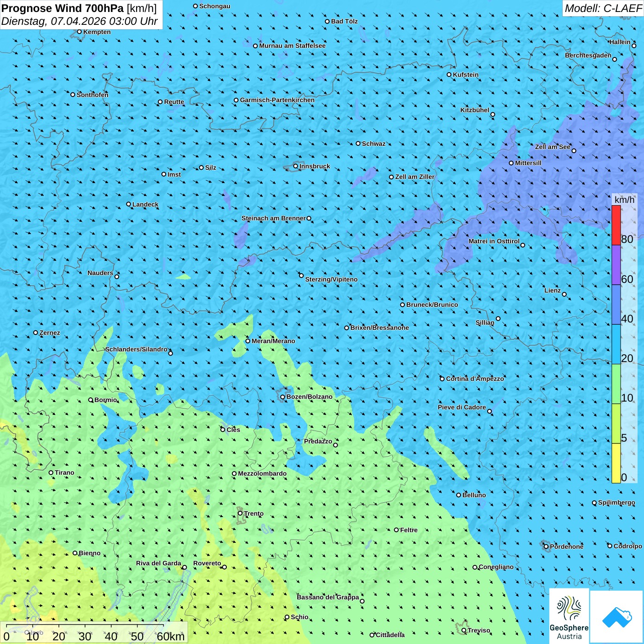Click the Cles location dot
Screen dimensions: 644x644
click(223, 430)
